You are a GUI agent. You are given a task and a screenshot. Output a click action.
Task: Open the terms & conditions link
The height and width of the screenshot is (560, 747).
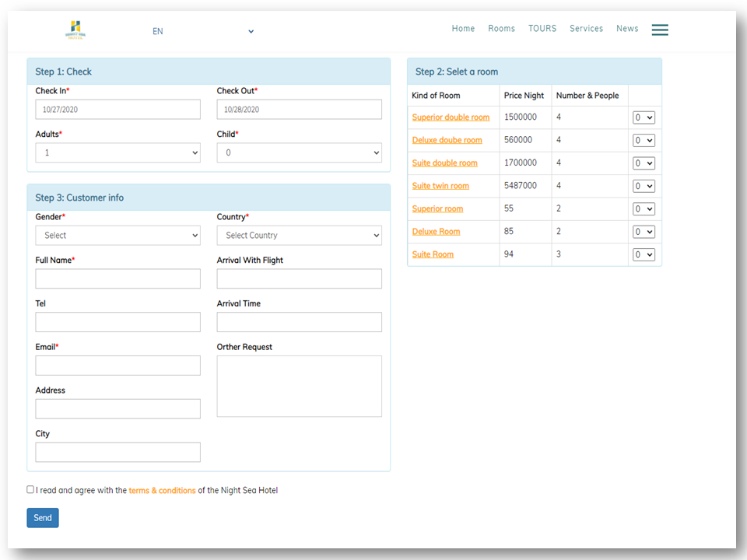[x=162, y=491]
